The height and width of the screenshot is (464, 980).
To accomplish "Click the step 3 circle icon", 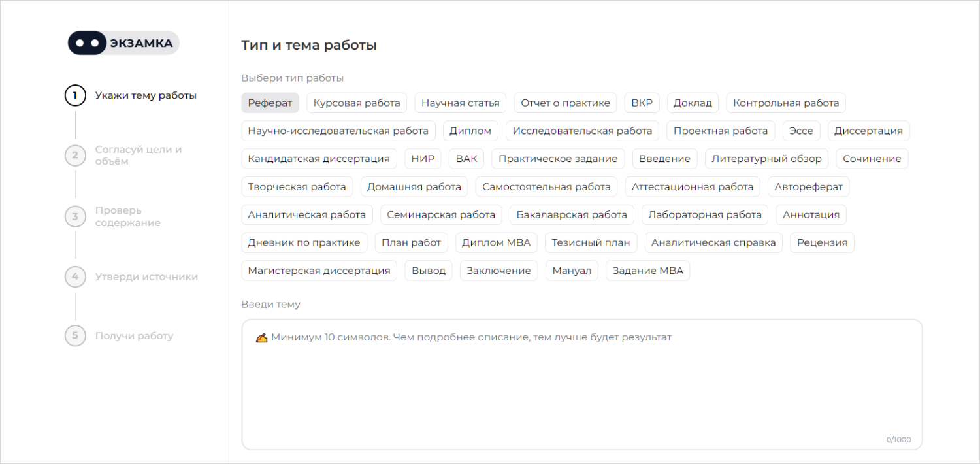I will [75, 216].
